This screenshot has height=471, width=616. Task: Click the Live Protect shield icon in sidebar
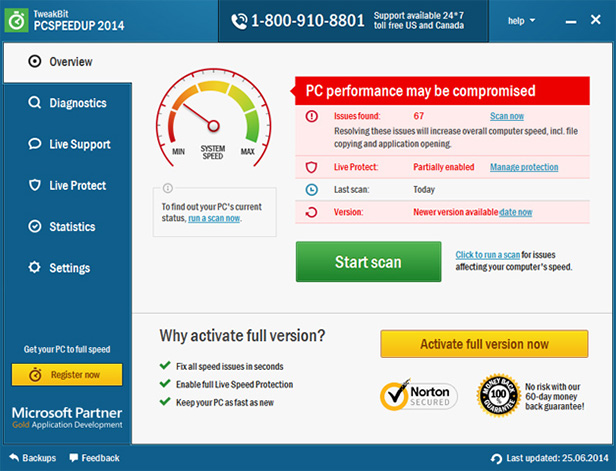coord(35,185)
